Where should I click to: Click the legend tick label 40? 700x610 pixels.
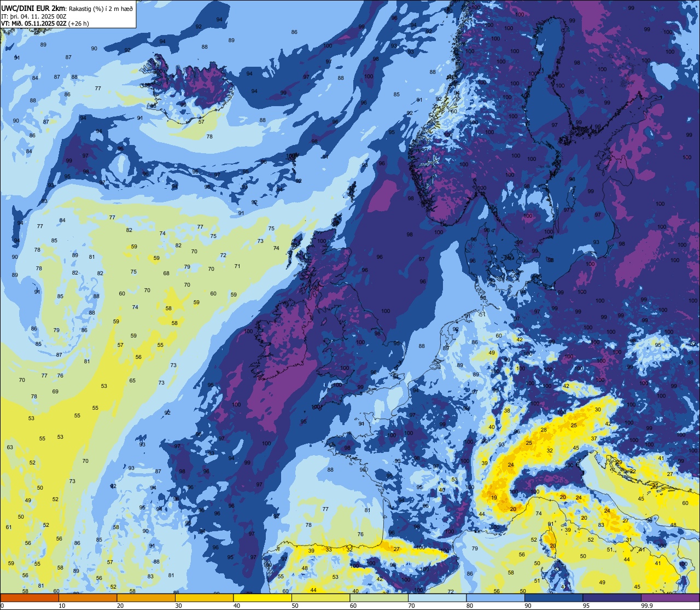point(237,606)
